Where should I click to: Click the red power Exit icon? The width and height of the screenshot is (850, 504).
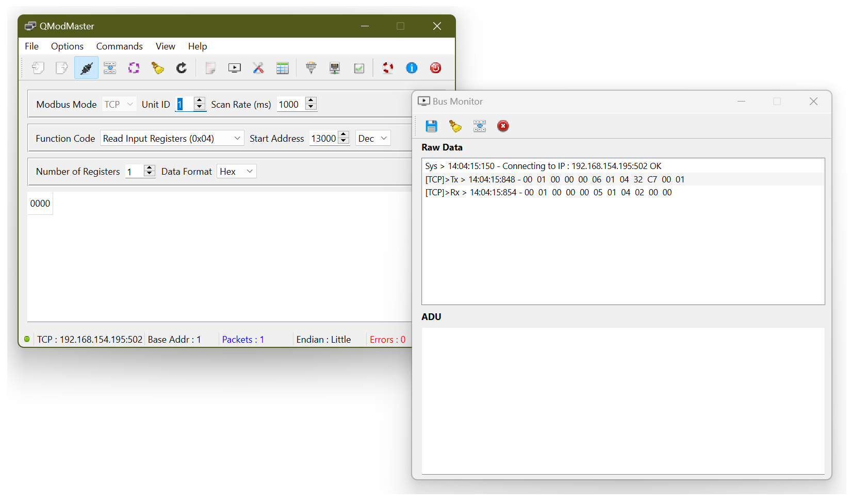[436, 68]
